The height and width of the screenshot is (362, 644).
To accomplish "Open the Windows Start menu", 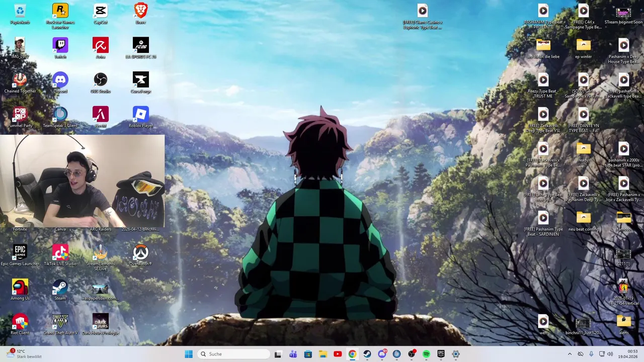I will point(189,354).
